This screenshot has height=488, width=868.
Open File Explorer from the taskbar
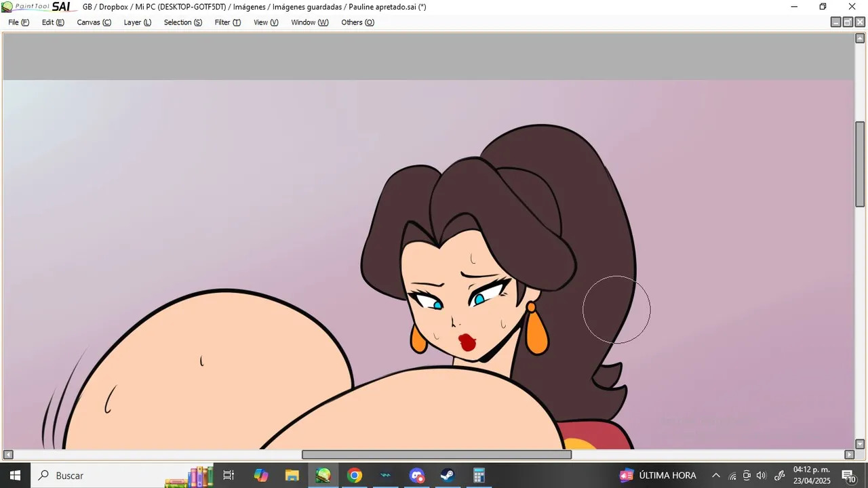click(292, 475)
